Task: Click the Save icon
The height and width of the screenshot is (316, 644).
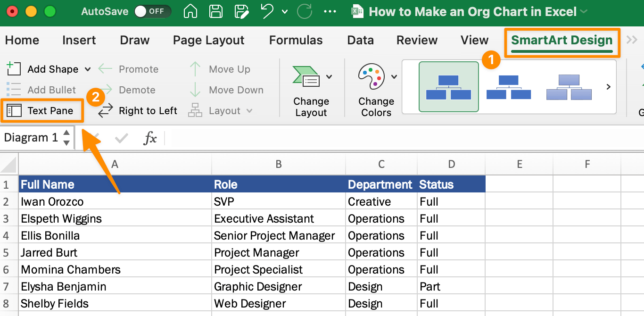Action: [x=216, y=11]
